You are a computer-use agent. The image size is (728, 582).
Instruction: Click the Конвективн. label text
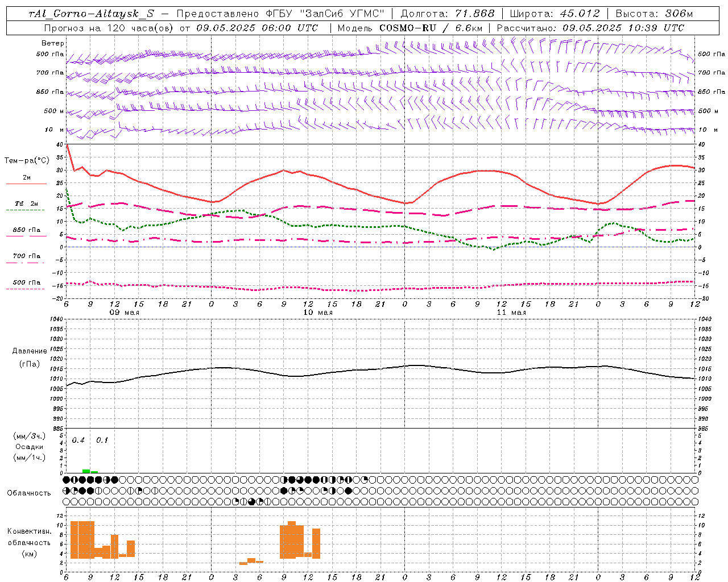[x=30, y=531]
